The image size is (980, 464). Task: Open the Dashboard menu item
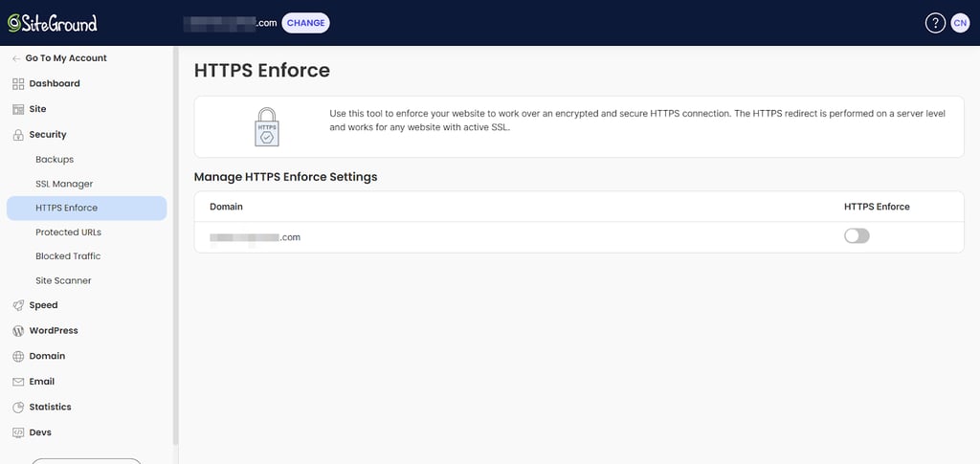(x=55, y=83)
